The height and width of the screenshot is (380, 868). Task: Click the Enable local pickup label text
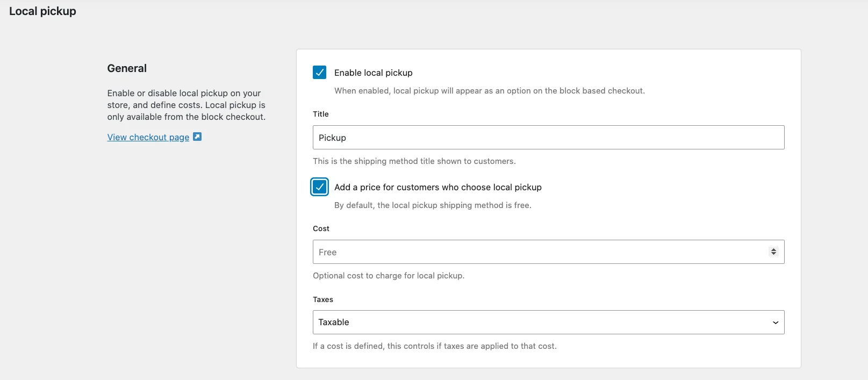(x=374, y=73)
